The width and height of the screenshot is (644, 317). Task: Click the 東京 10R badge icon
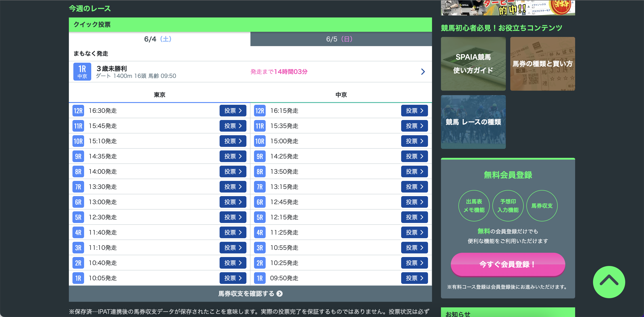click(78, 141)
